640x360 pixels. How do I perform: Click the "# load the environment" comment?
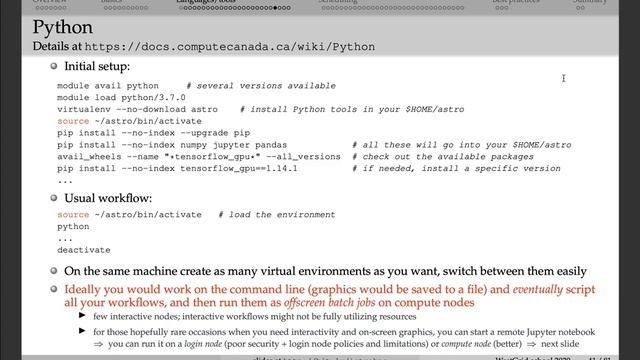(276, 215)
